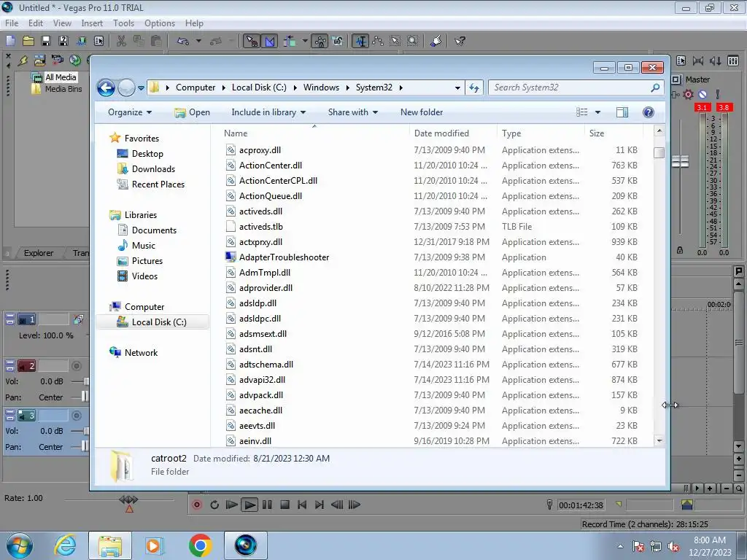The width and height of the screenshot is (747, 560).
Task: Select Network in the navigation pane
Action: pos(141,353)
